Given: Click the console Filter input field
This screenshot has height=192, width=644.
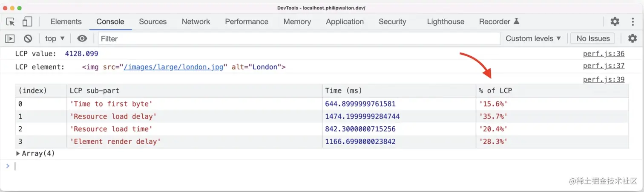Looking at the screenshot, I should click(298, 38).
